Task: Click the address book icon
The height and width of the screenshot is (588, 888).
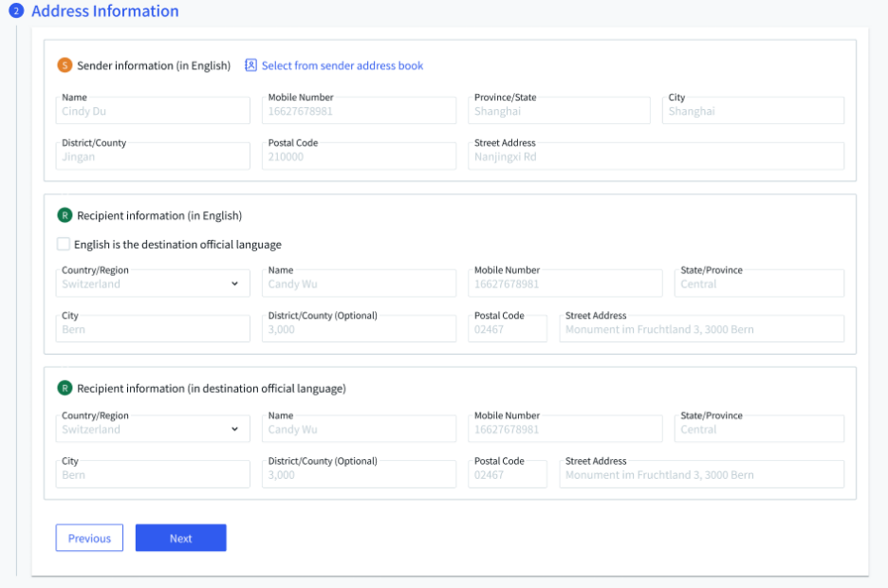Action: pyautogui.click(x=250, y=65)
